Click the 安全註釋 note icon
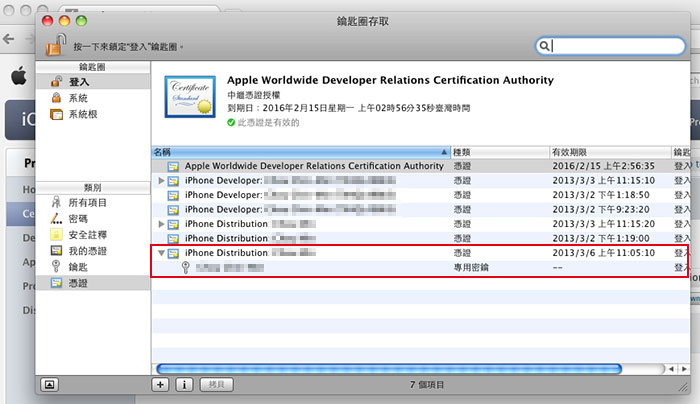The height and width of the screenshot is (404, 700). click(x=56, y=235)
